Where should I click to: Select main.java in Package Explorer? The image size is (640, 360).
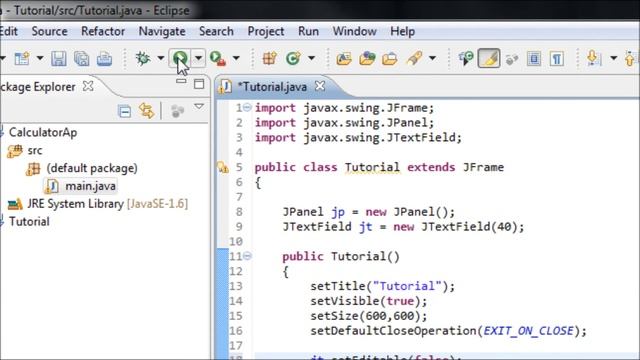pyautogui.click(x=91, y=186)
